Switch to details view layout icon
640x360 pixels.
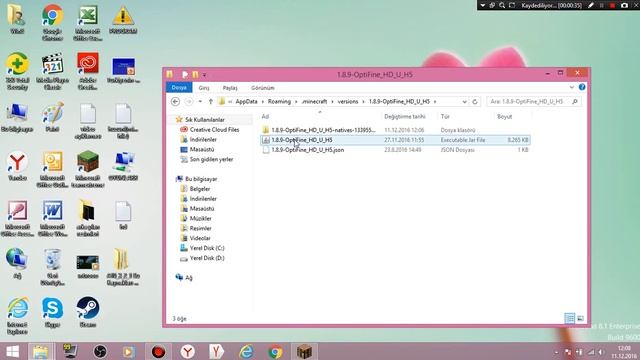(570, 318)
